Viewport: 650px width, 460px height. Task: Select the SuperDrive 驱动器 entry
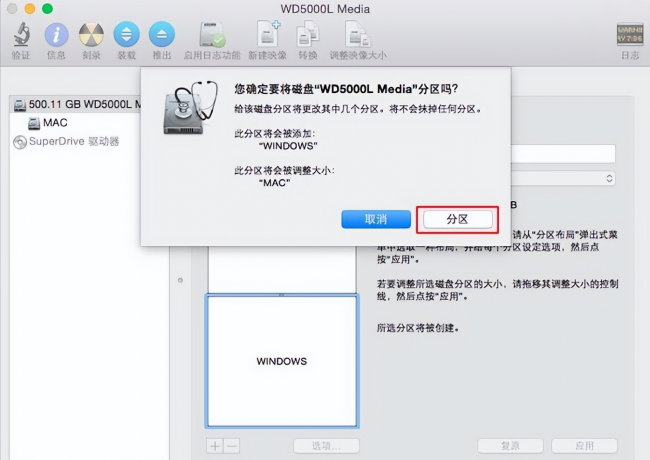(x=66, y=142)
